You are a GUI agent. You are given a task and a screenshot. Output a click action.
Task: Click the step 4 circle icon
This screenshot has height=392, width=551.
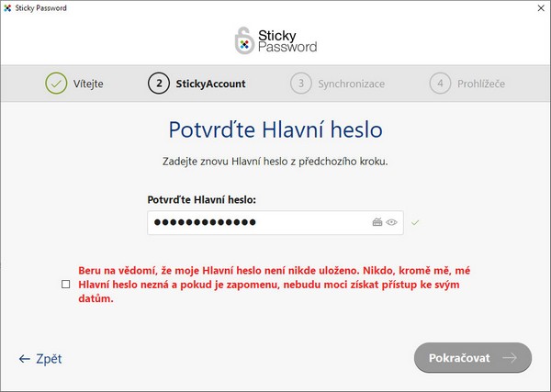pyautogui.click(x=440, y=84)
